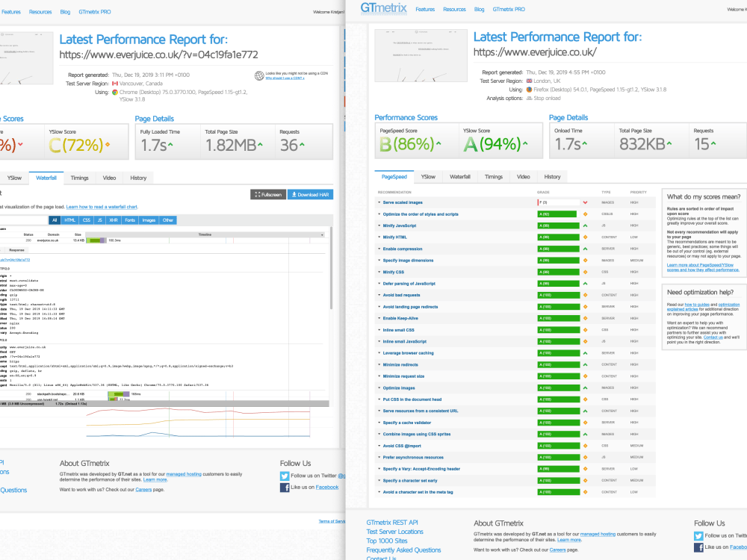Image resolution: width=747 pixels, height=560 pixels.
Task: Open GTmetrix REST API footer link
Action: 391,523
